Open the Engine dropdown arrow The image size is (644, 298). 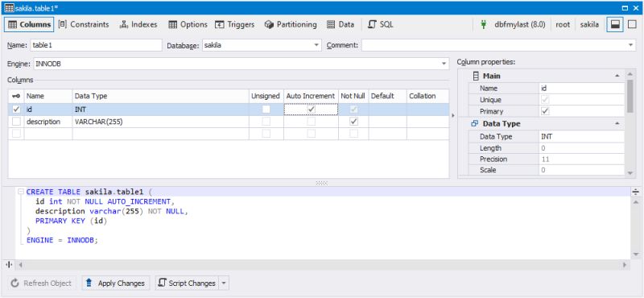tap(444, 64)
